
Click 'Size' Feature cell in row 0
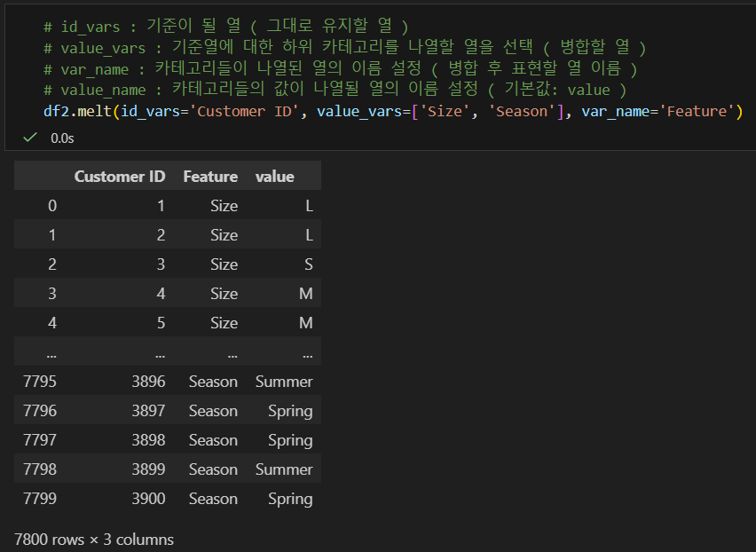pos(224,206)
